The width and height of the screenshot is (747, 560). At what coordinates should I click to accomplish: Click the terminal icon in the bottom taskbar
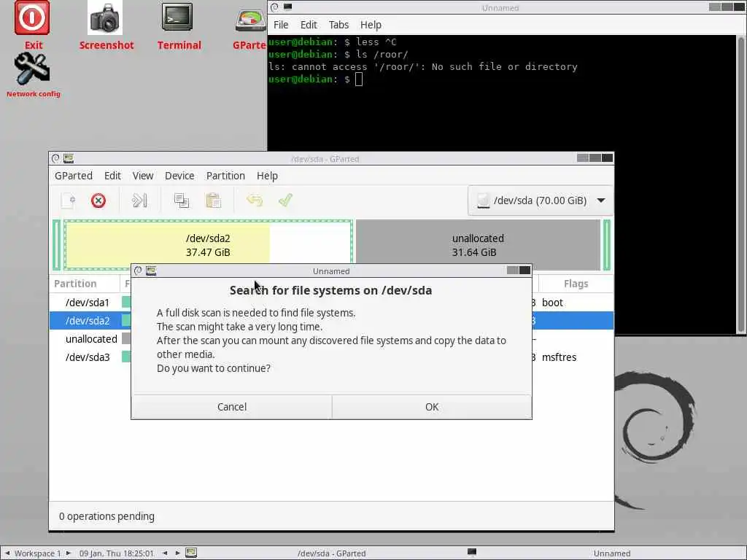(472, 553)
